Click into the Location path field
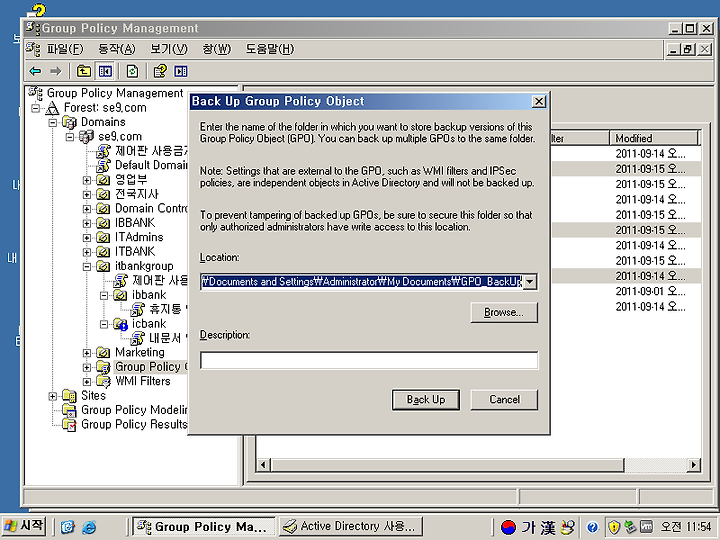Image resolution: width=720 pixels, height=540 pixels. 361,281
